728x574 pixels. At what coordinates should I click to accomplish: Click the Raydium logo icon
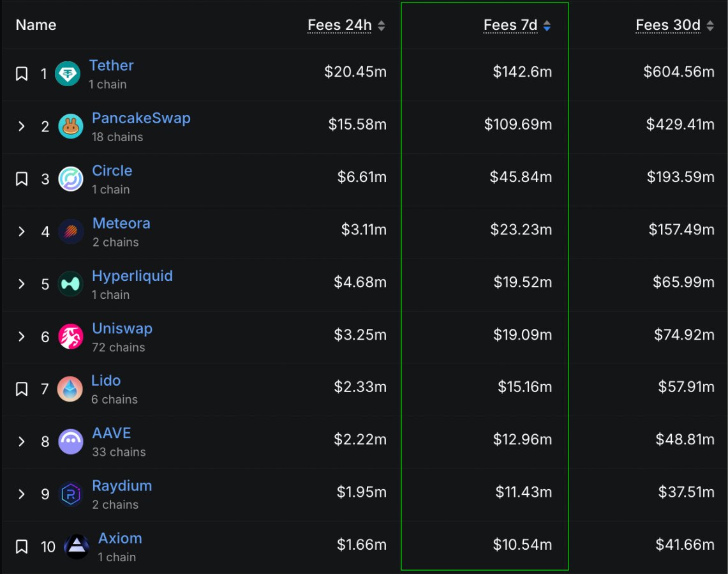(71, 494)
